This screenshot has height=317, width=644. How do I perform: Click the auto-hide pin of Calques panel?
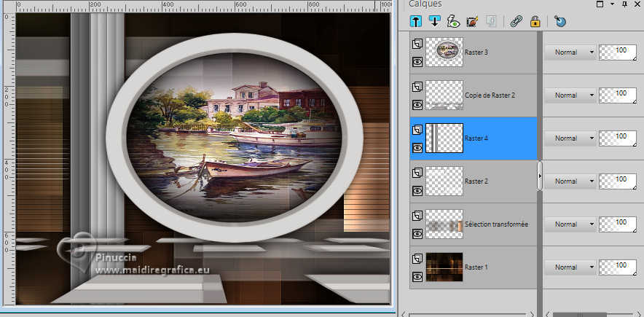pyautogui.click(x=625, y=4)
